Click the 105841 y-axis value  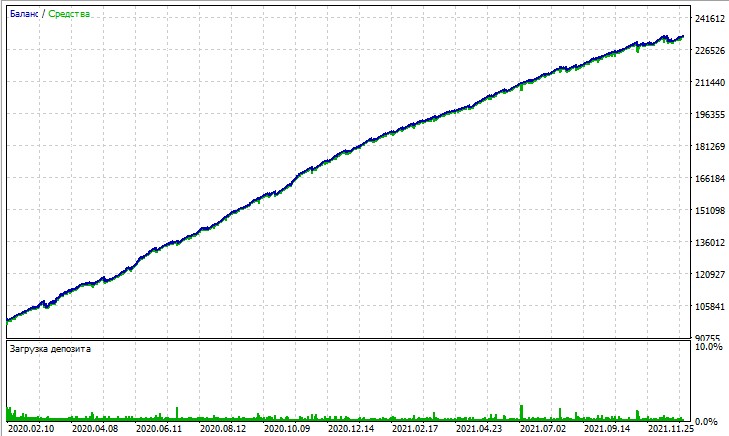pyautogui.click(x=710, y=307)
